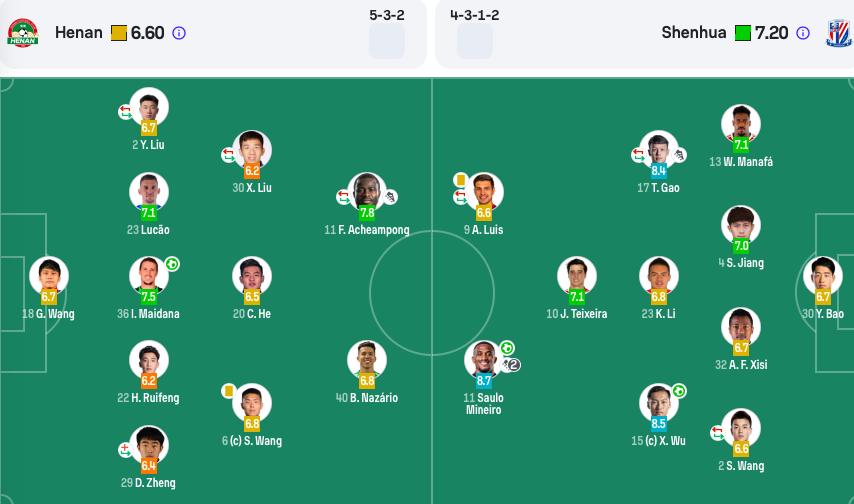This screenshot has width=854, height=504.
Task: Open the Henan team name link
Action: (x=78, y=33)
